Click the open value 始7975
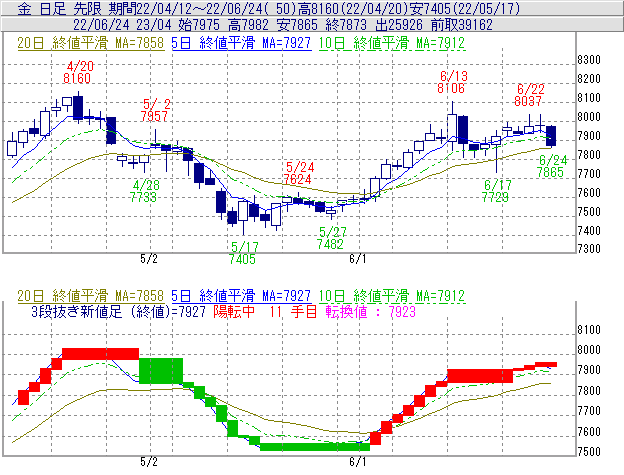624x475 pixels. [x=199, y=25]
